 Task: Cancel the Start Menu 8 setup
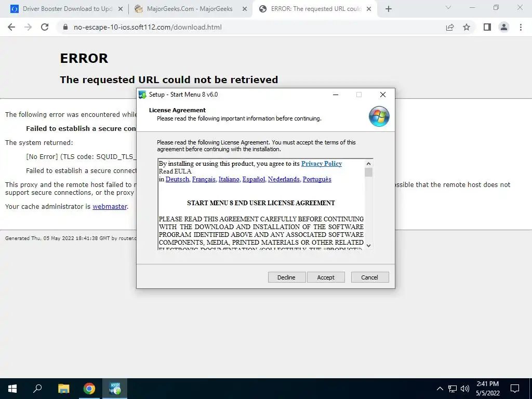coord(370,277)
